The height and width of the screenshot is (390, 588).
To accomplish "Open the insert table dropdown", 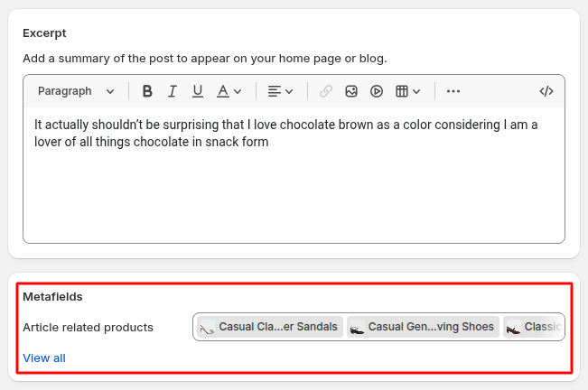I will point(408,91).
